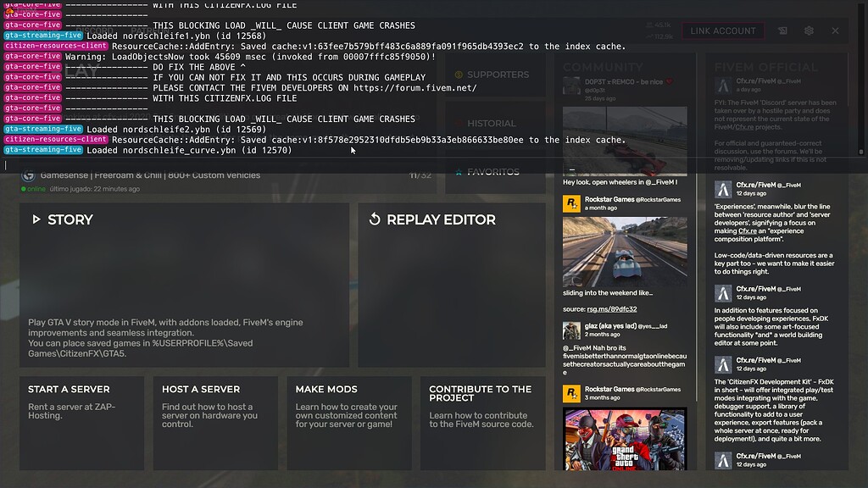Click Cfx.re/FiveM avatar on 'a day ago' post
This screenshot has width=868, height=488.
point(723,86)
